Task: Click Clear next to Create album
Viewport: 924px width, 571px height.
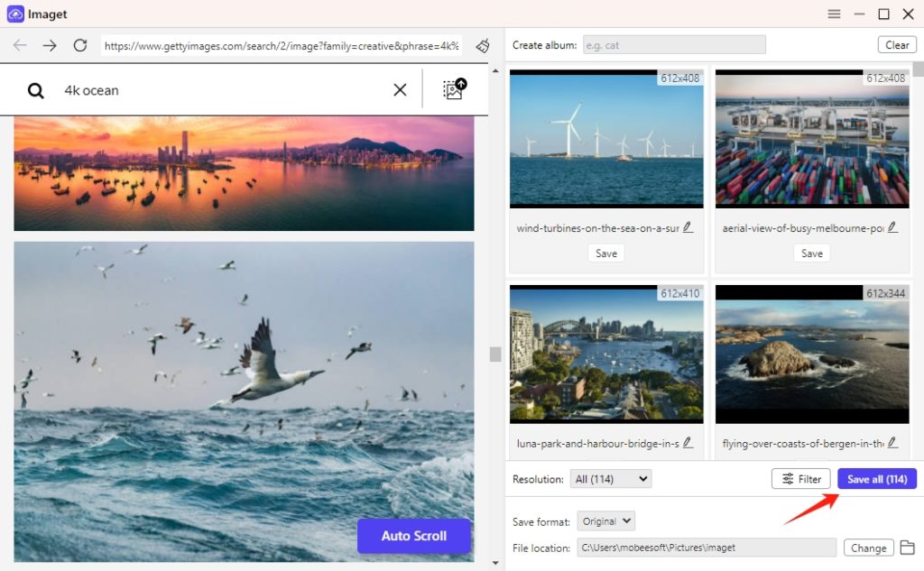Action: pyautogui.click(x=897, y=44)
